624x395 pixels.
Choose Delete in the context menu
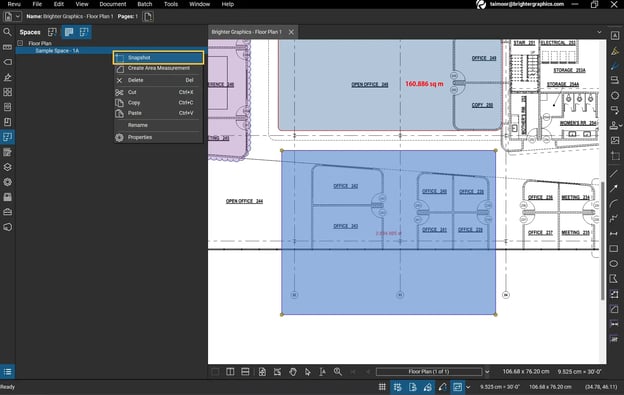click(158, 80)
